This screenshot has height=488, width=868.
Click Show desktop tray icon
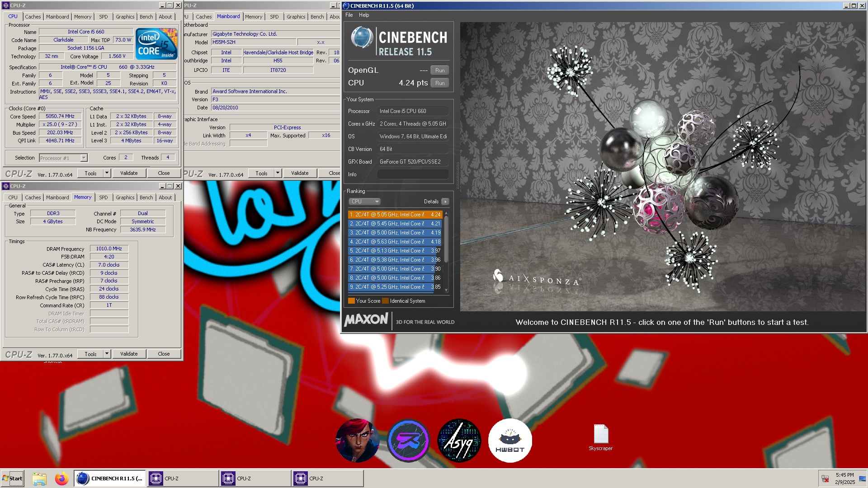862,479
